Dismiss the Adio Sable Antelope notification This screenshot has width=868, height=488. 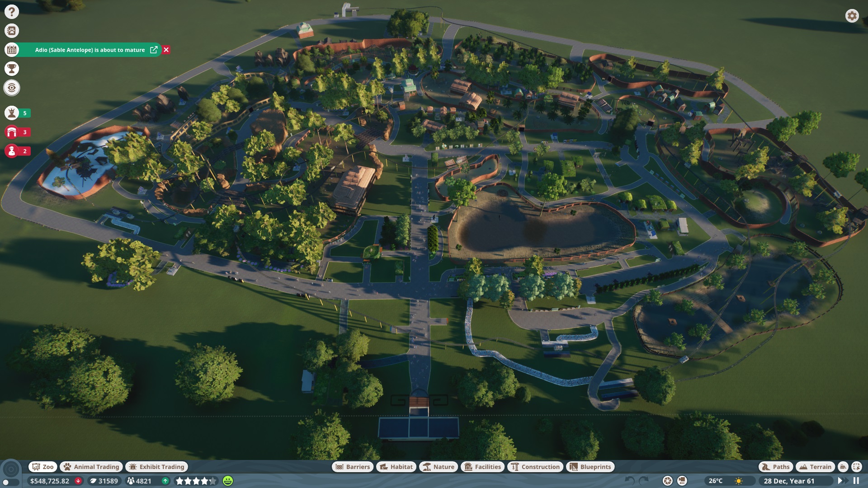166,50
